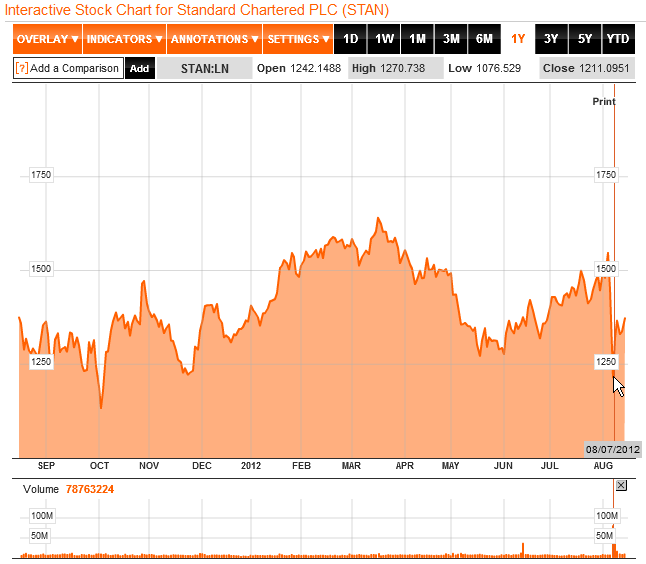Select the 5Y time range

[585, 39]
